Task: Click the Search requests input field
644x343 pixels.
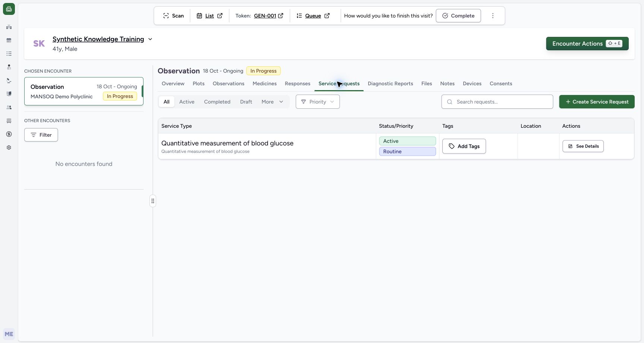Action: [497, 102]
